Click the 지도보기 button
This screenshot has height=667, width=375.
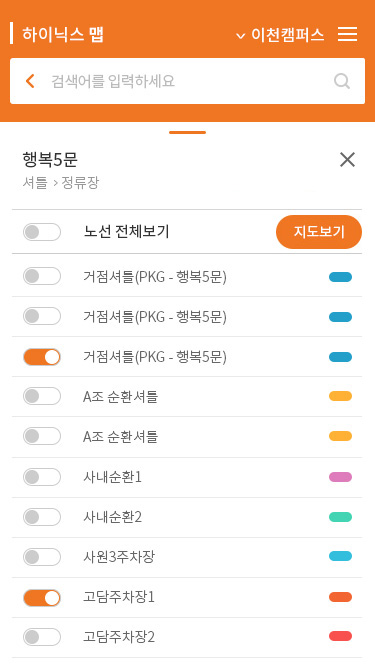click(x=319, y=232)
